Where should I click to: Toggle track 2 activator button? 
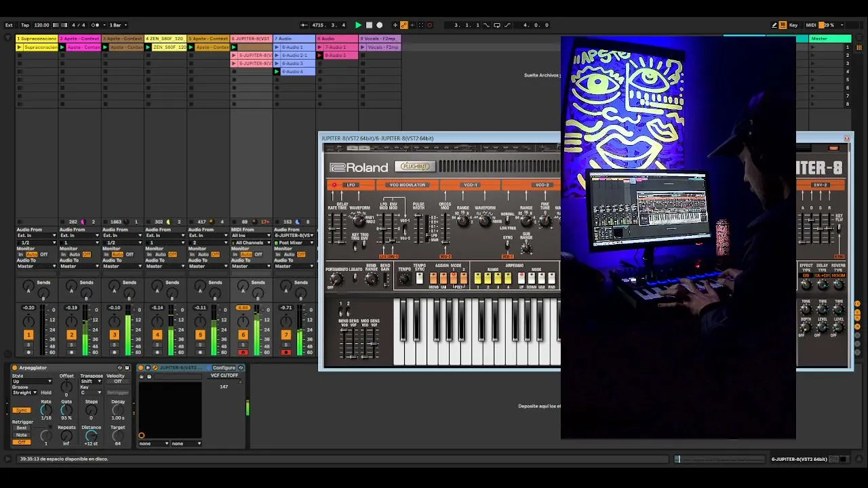[71, 335]
